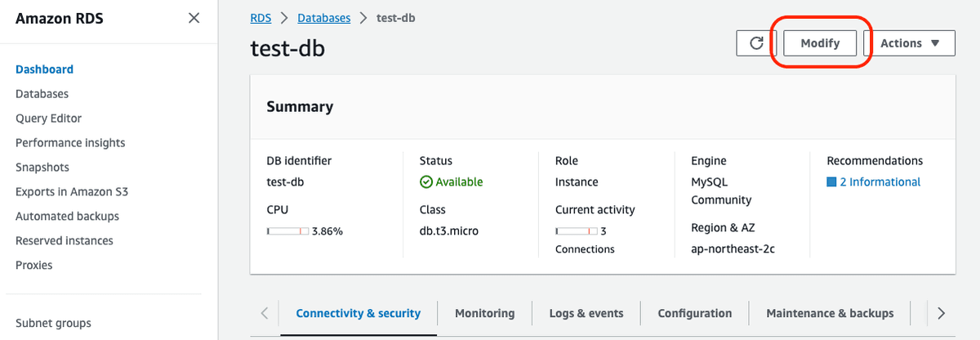
Task: Click the Current activity connections bar
Action: coord(576,231)
